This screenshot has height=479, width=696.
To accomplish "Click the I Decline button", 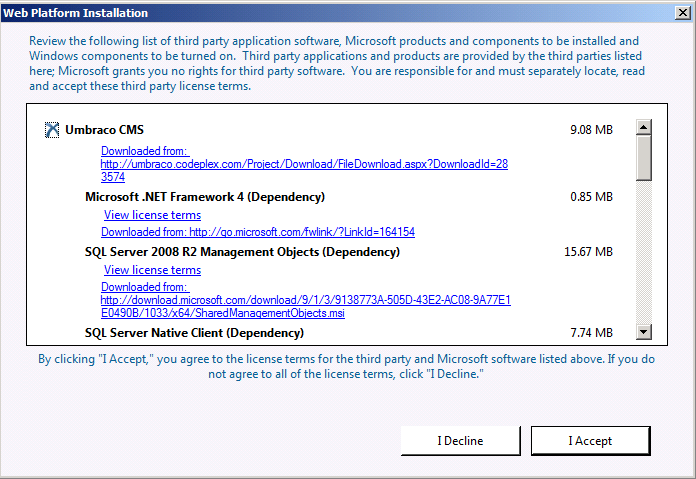I will tap(460, 440).
